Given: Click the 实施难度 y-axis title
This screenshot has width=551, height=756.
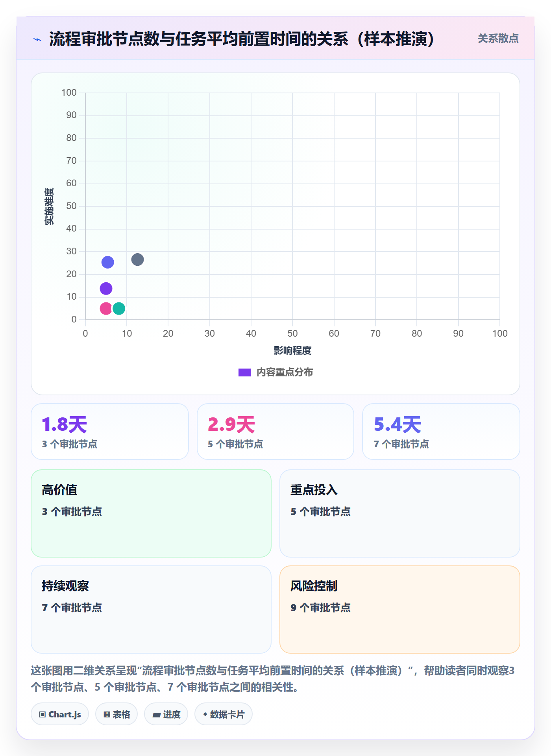Looking at the screenshot, I should point(49,206).
